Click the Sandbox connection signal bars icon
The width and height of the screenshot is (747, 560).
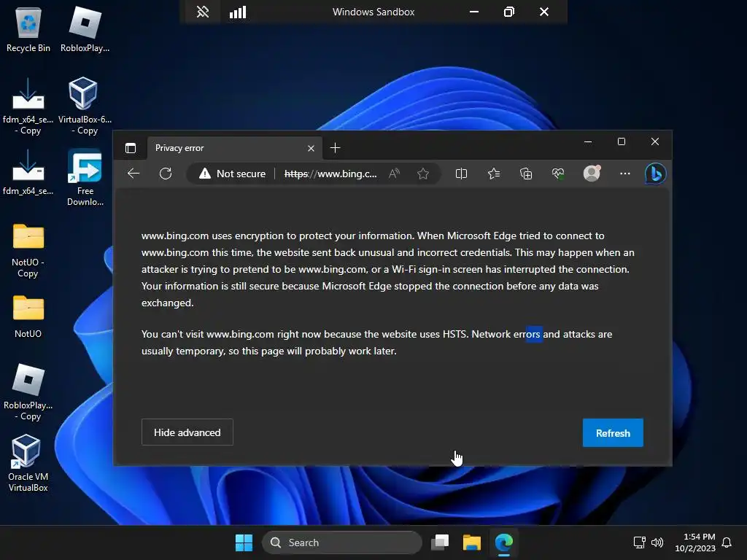238,12
